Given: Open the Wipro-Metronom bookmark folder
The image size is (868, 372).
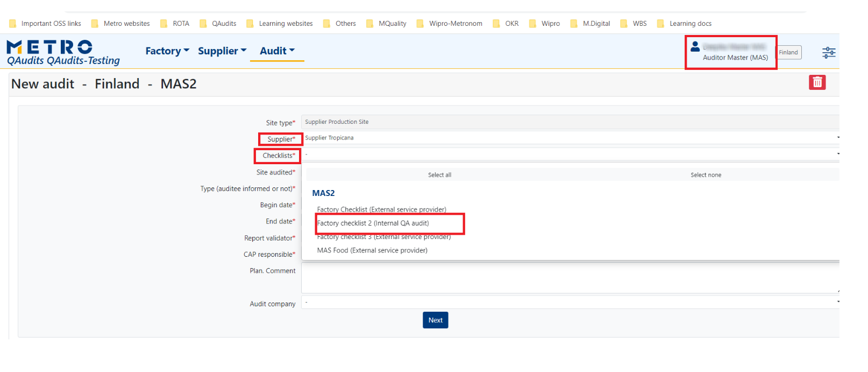Looking at the screenshot, I should point(450,24).
